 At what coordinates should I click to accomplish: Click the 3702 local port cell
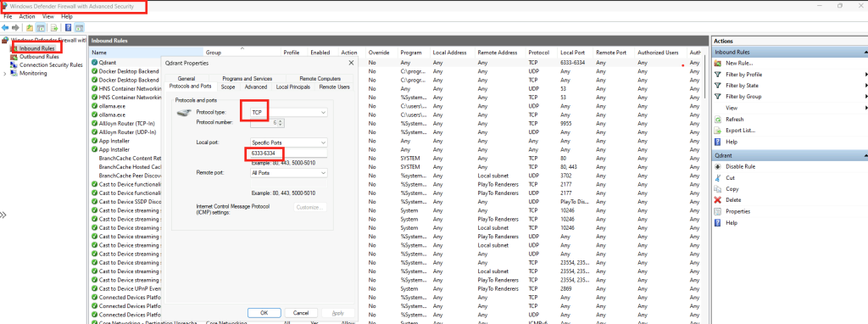pos(566,176)
